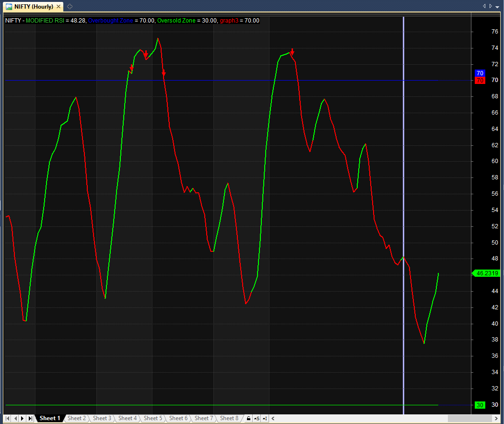Viewport: 504px width, 424px height.
Task: Open the document tabs list dropdown
Action: 497,6
